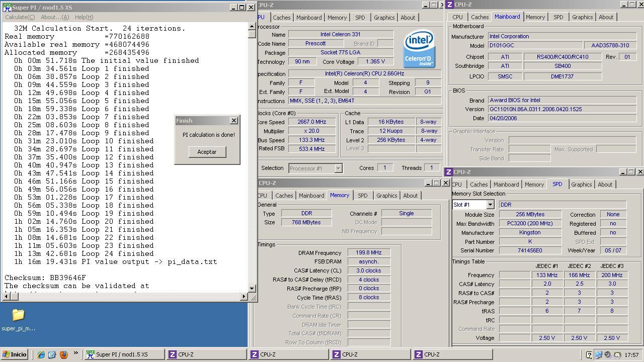Open Memory tab in the Mainboard CPU-Z window
This screenshot has width=644, height=362.
[535, 17]
